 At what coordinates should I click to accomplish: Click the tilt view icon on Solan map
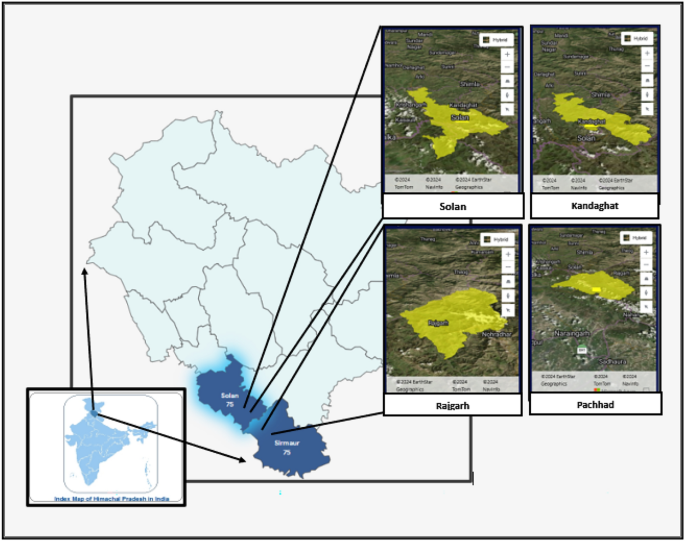point(507,81)
